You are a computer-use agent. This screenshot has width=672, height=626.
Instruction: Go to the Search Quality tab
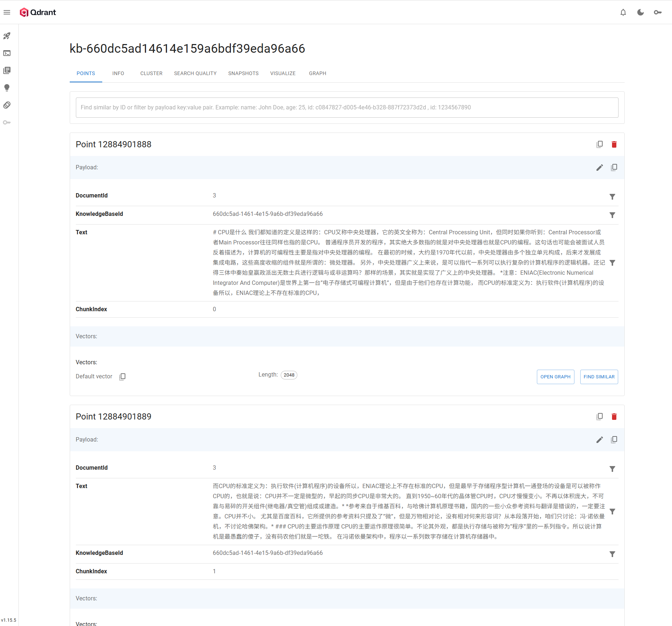195,73
